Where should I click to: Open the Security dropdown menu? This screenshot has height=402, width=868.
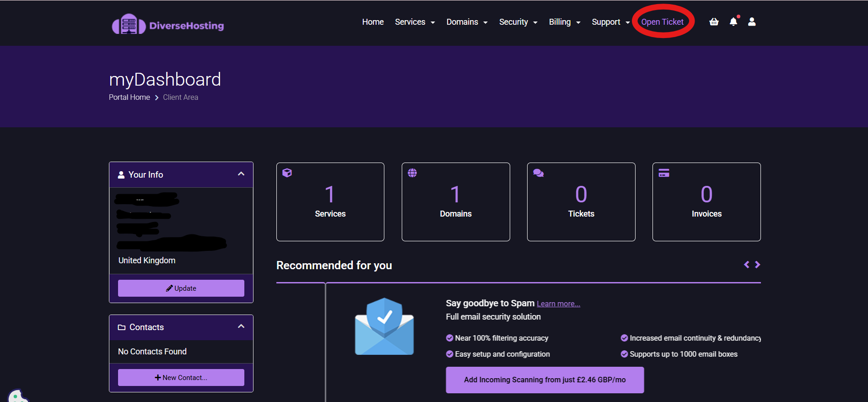pos(518,22)
